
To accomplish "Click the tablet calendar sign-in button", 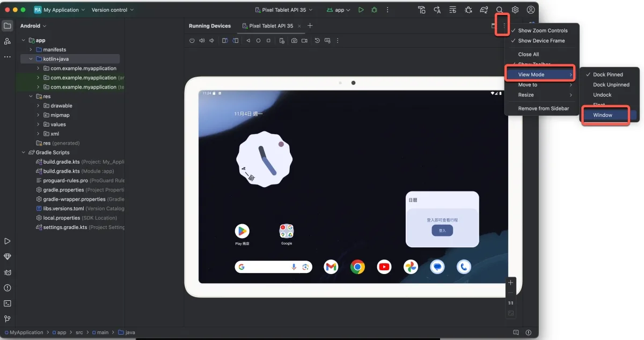I will [442, 231].
